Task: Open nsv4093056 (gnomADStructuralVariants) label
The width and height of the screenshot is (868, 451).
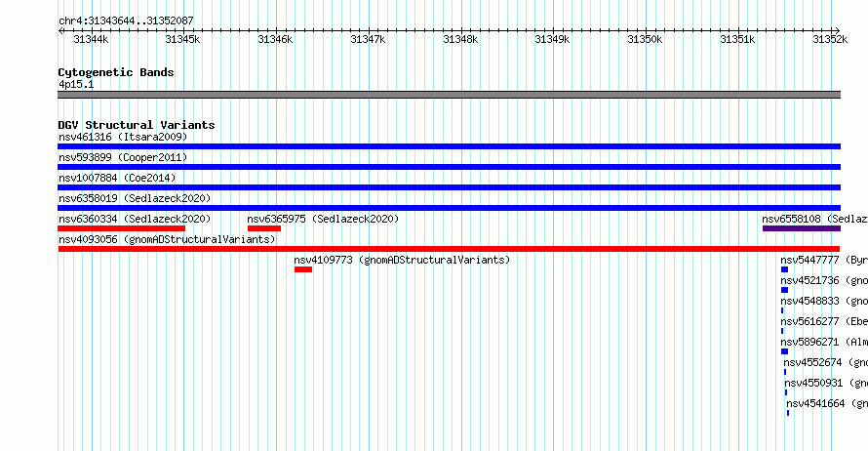Action: pyautogui.click(x=167, y=239)
